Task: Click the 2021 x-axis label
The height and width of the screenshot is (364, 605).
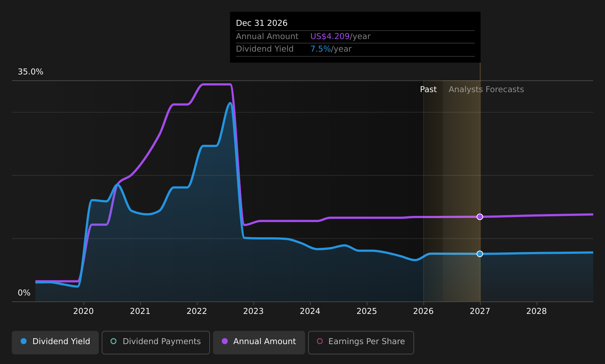Action: coord(140,311)
